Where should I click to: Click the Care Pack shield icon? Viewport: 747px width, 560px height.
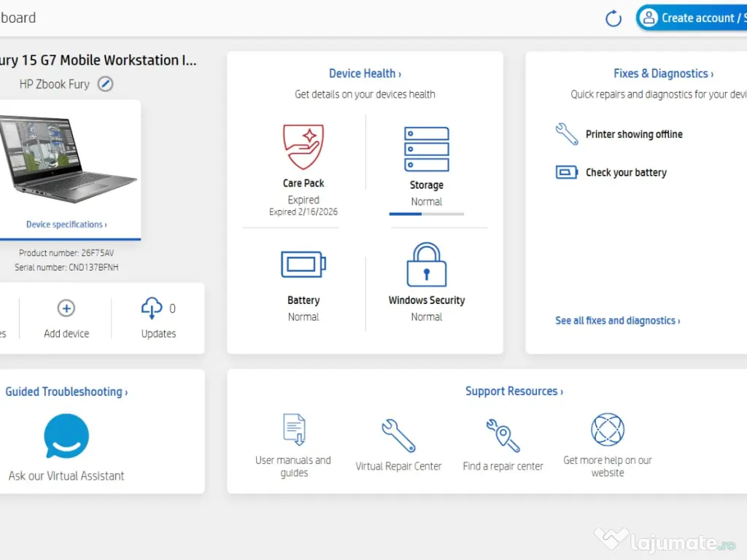pos(303,147)
